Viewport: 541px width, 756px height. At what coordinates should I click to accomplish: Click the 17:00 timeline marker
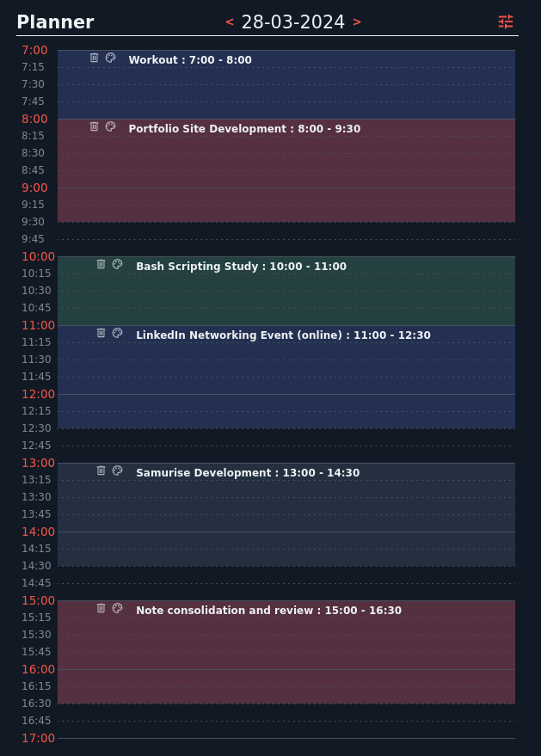click(38, 738)
